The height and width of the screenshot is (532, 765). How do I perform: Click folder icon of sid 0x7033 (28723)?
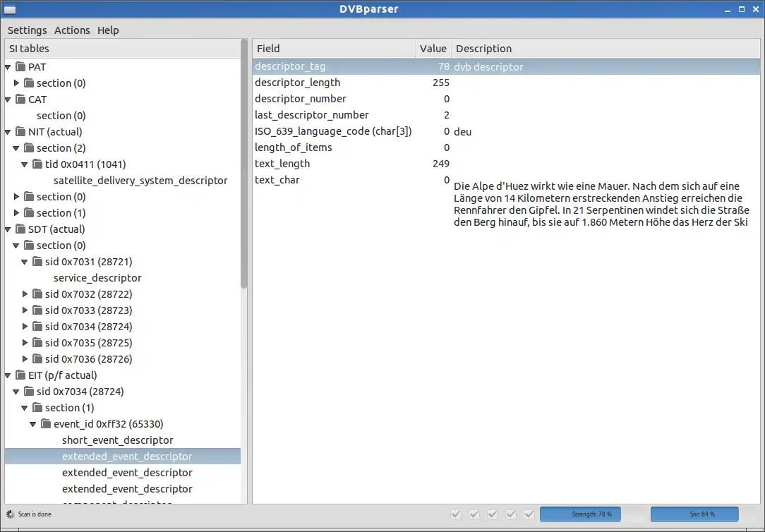(37, 310)
